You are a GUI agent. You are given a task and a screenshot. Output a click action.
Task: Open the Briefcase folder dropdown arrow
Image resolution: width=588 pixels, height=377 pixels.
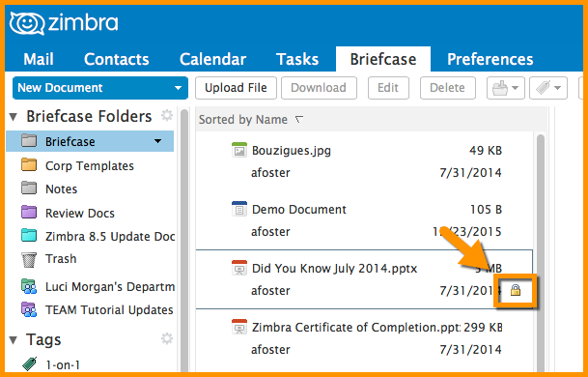[x=158, y=141]
